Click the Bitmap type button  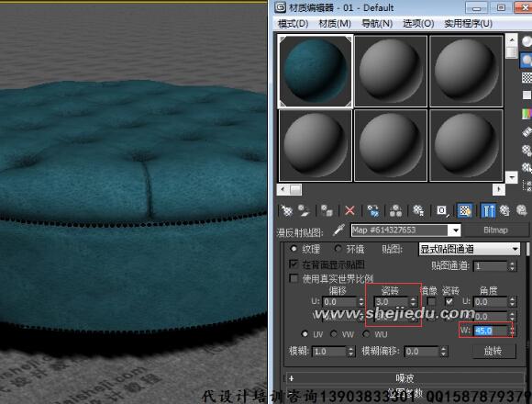495,230
